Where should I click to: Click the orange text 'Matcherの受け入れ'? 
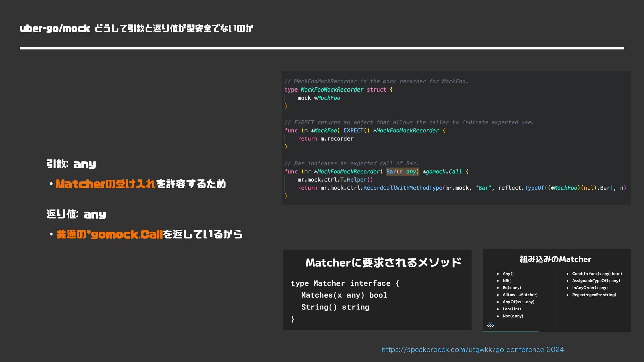[x=106, y=184]
